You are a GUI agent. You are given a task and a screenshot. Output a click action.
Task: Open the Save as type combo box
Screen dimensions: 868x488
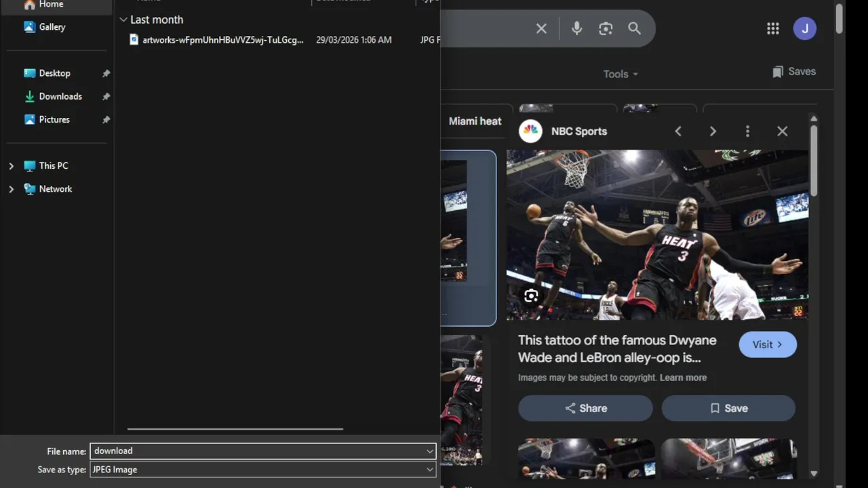263,470
